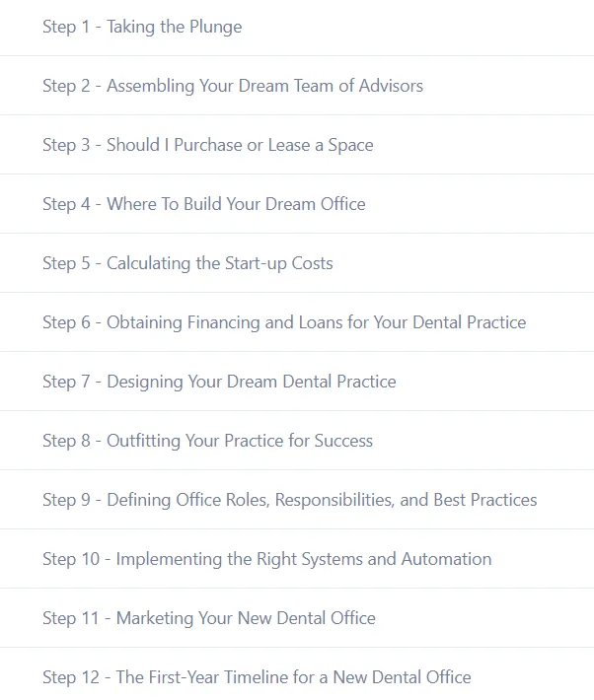Open Step 3 - Should I Purchase or Lease
Image resolution: width=594 pixels, height=700 pixels.
207,145
